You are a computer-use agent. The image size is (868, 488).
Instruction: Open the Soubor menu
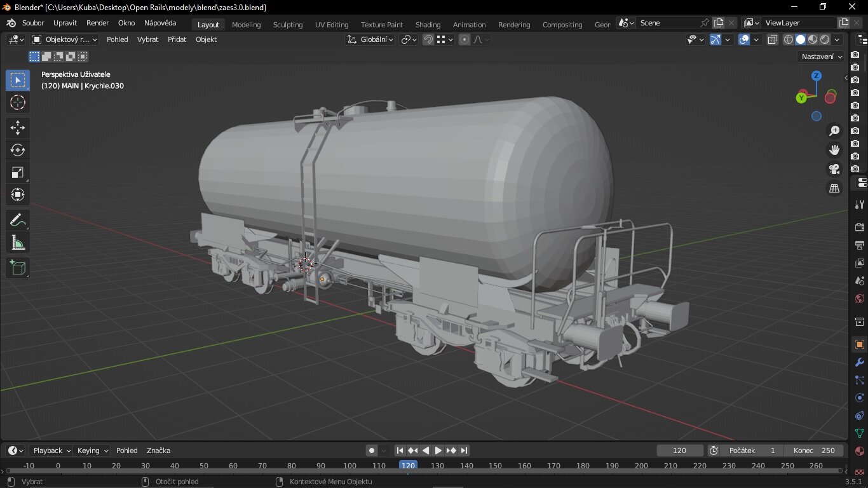[33, 23]
